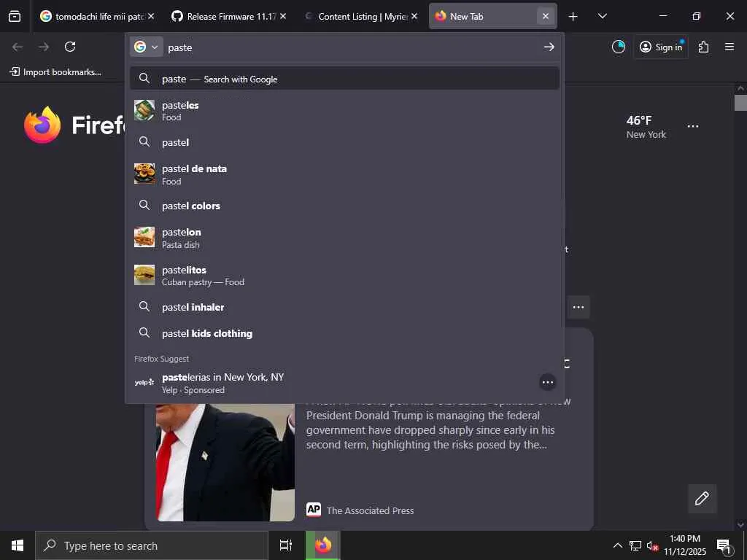747x560 pixels.
Task: Click the page vertical scrollbar thumb
Action: 740,103
